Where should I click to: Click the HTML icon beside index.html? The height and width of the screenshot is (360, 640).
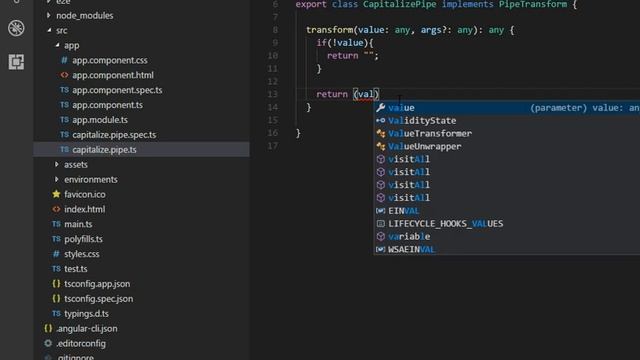[x=56, y=209]
